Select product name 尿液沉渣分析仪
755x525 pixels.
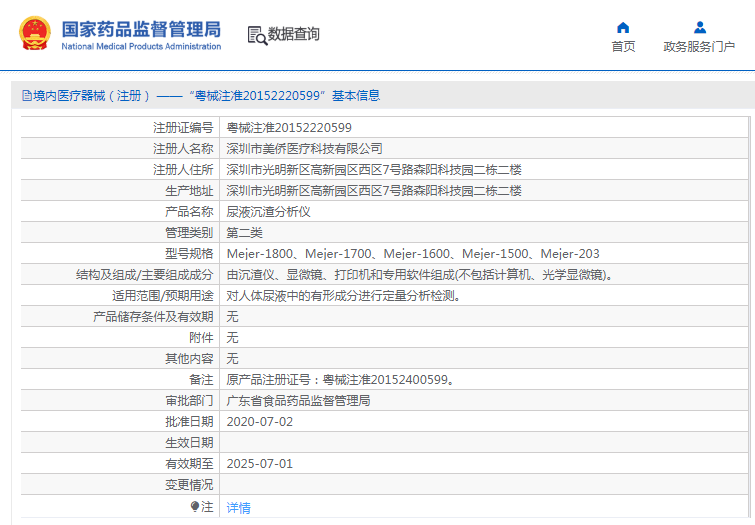(x=268, y=211)
